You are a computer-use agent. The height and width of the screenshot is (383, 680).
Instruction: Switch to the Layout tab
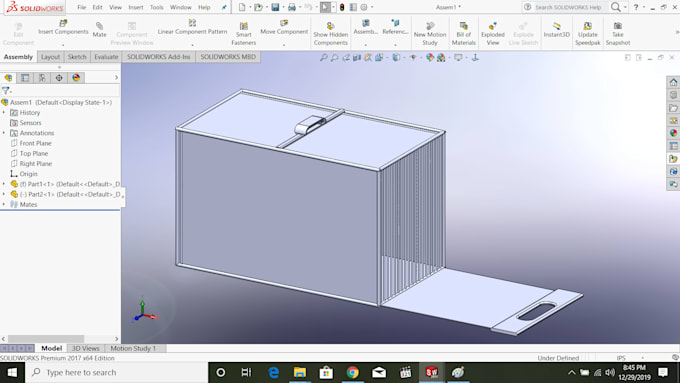[x=50, y=57]
